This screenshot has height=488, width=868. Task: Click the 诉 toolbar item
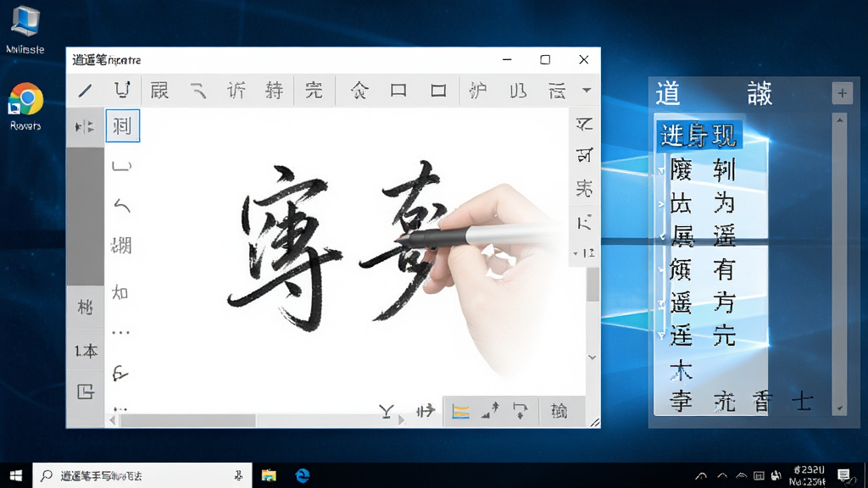click(x=236, y=90)
